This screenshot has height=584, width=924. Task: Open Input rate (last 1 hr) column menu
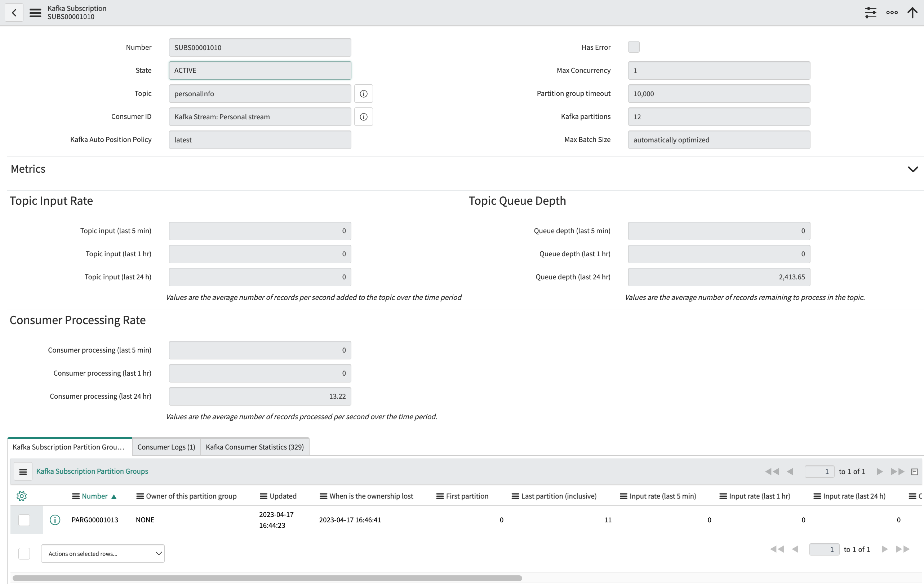coord(723,496)
